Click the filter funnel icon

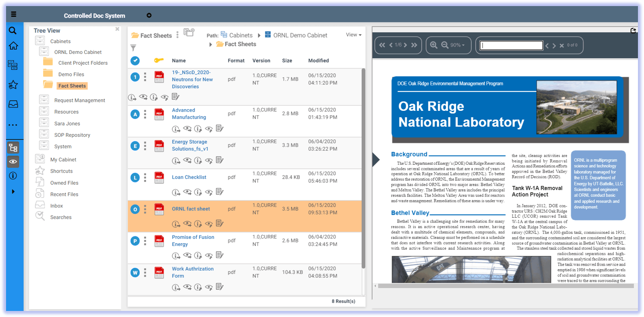click(133, 48)
